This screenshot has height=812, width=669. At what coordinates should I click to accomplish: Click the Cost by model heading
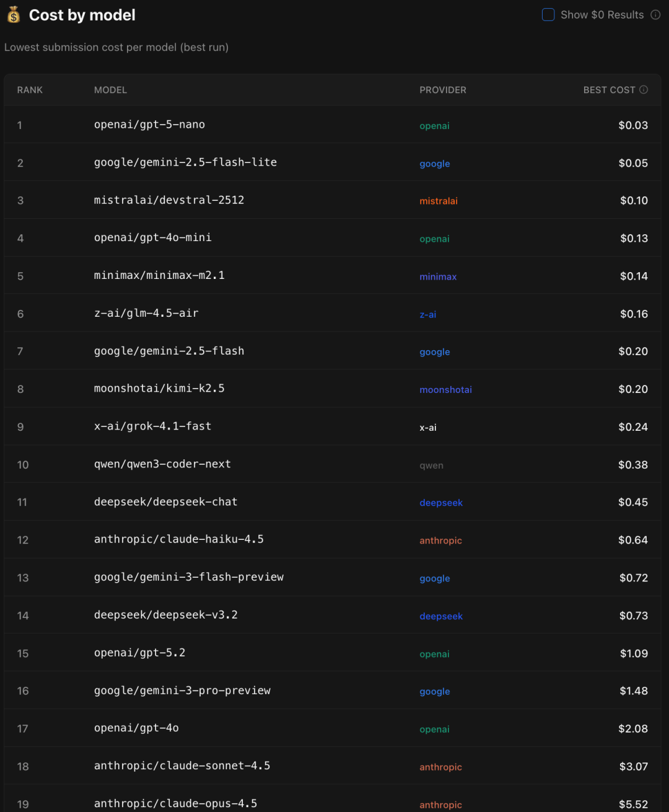[82, 15]
